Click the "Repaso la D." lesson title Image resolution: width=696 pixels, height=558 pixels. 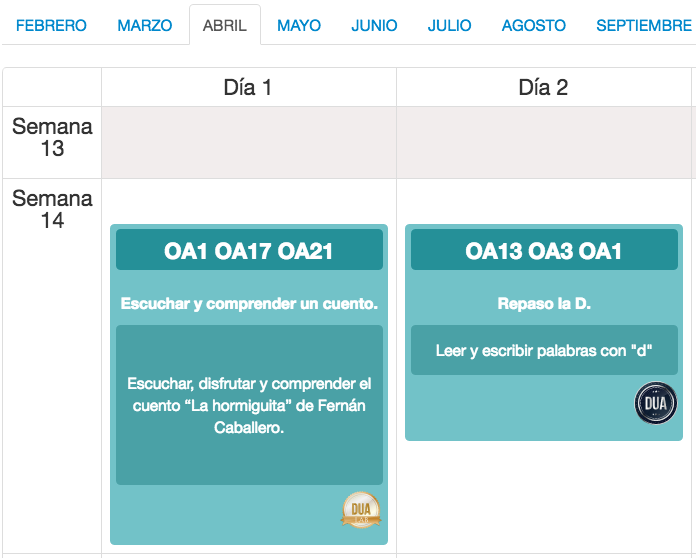(544, 304)
